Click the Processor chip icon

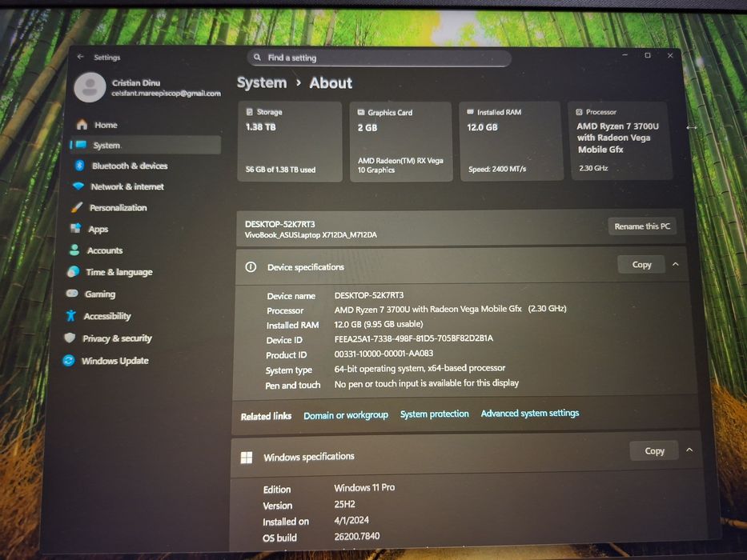(579, 112)
